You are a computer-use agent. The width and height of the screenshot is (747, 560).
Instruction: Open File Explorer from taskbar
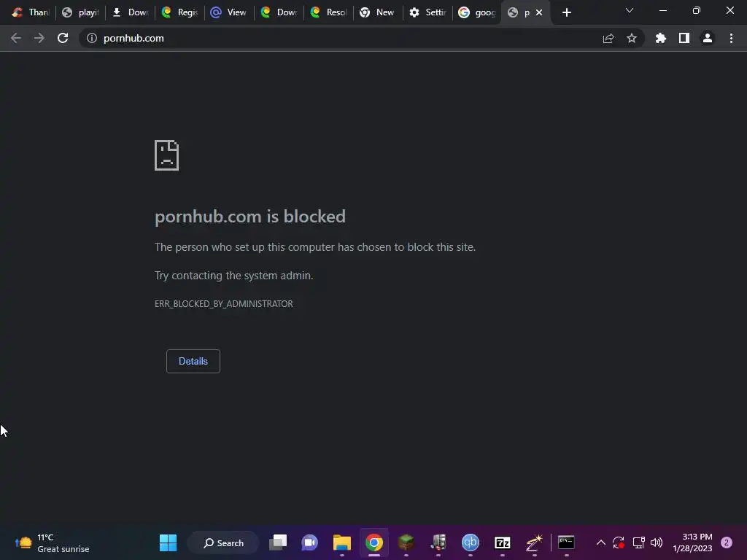tap(341, 542)
